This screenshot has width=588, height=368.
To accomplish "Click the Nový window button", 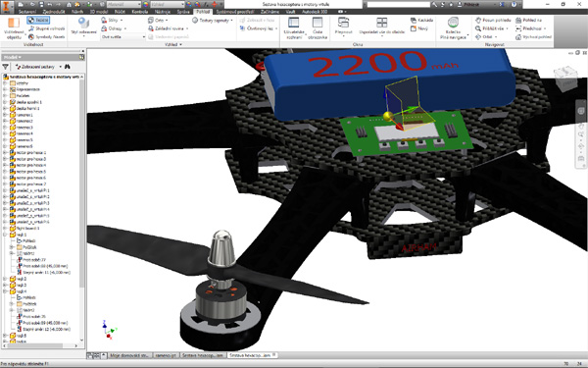I will click(x=419, y=28).
